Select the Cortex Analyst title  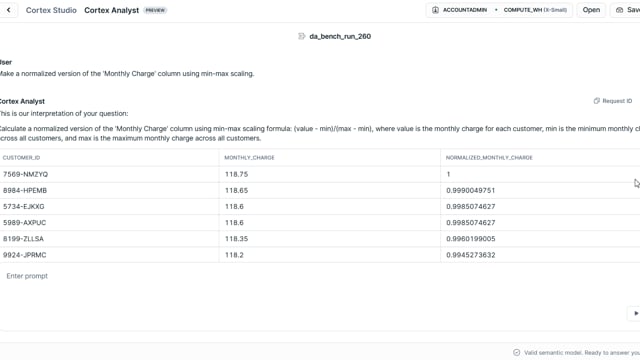pyautogui.click(x=111, y=10)
